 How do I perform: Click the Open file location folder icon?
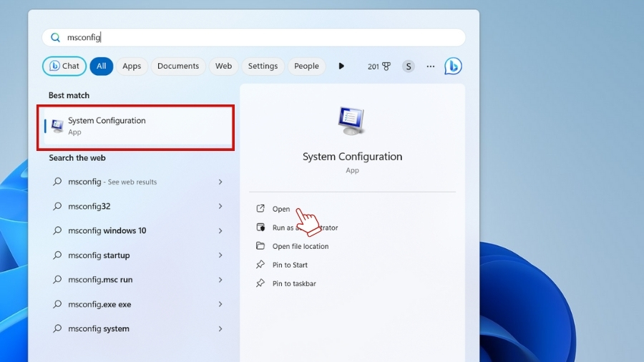(260, 246)
